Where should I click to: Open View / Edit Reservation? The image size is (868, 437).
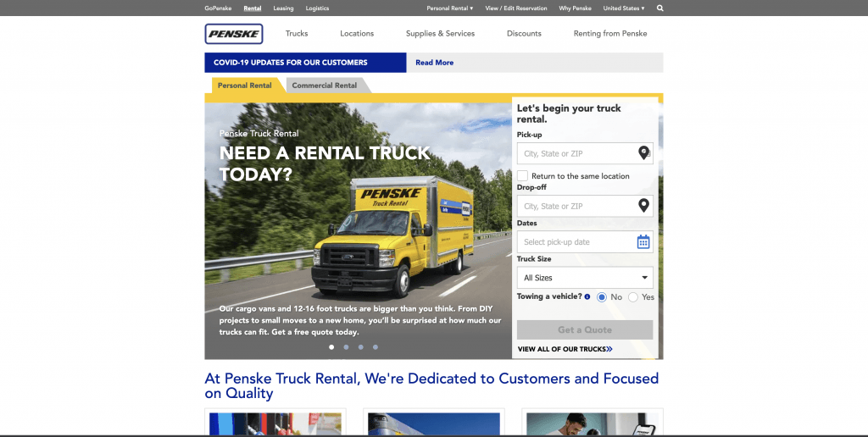516,8
